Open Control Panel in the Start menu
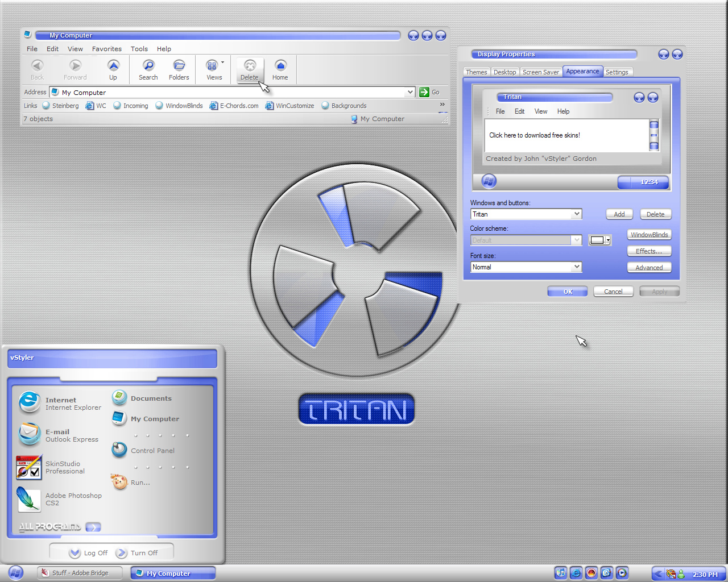 (143, 450)
